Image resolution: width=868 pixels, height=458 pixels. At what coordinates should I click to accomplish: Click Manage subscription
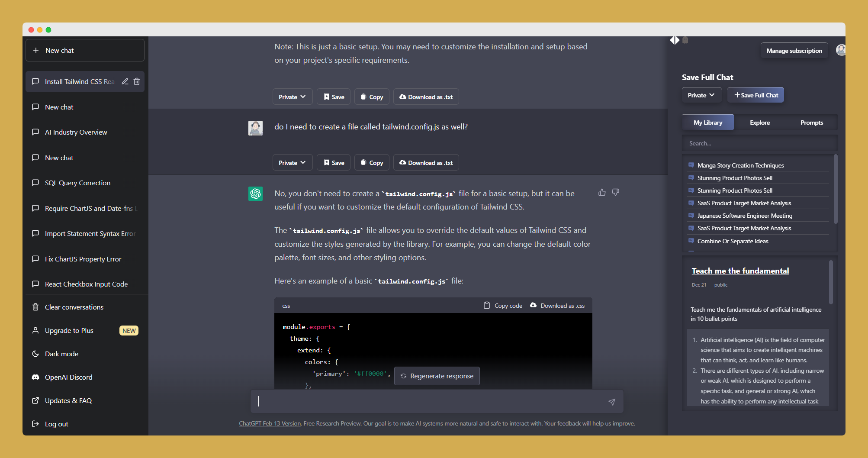tap(794, 51)
